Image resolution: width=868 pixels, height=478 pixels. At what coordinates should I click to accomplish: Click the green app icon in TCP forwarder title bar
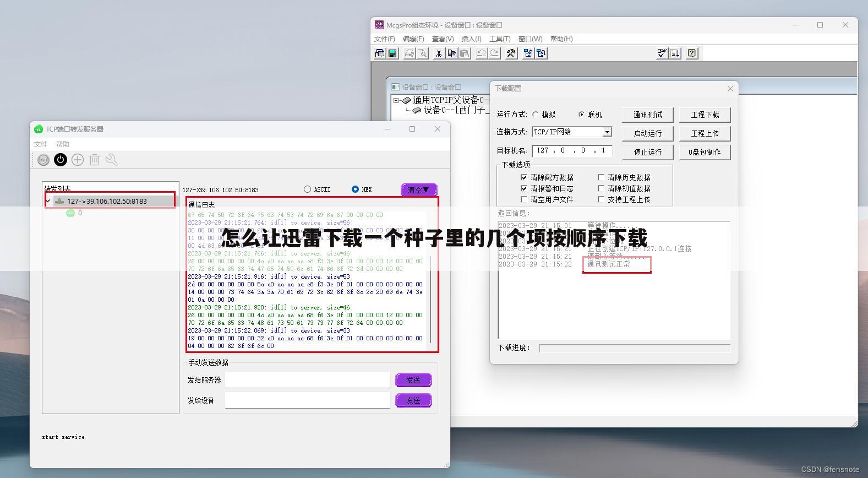(x=39, y=129)
